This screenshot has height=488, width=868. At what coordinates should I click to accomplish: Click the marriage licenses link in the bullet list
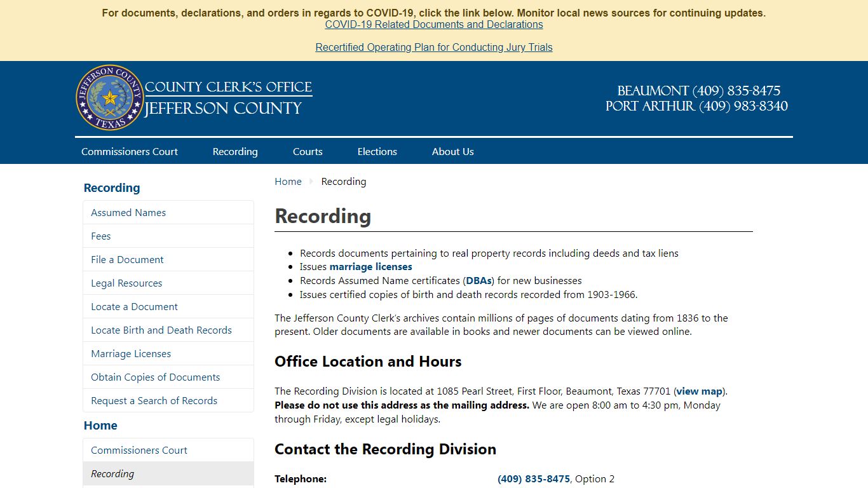pos(370,266)
